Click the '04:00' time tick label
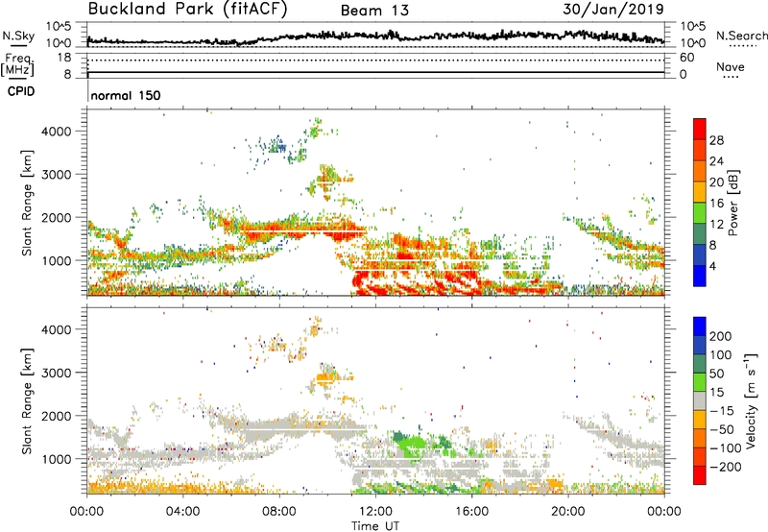 coord(182,512)
